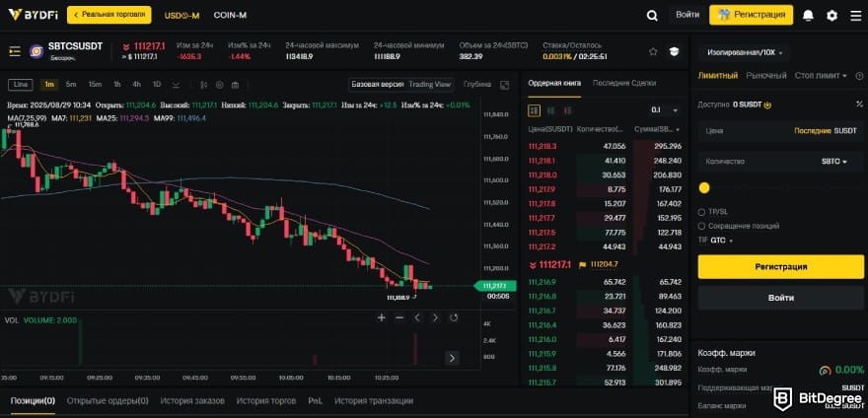This screenshot has height=418, width=868.
Task: Click Последние in the price field
Action: click(812, 131)
